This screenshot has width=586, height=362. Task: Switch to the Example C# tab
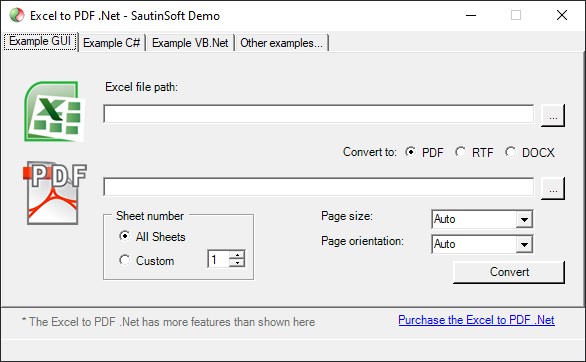(x=111, y=43)
